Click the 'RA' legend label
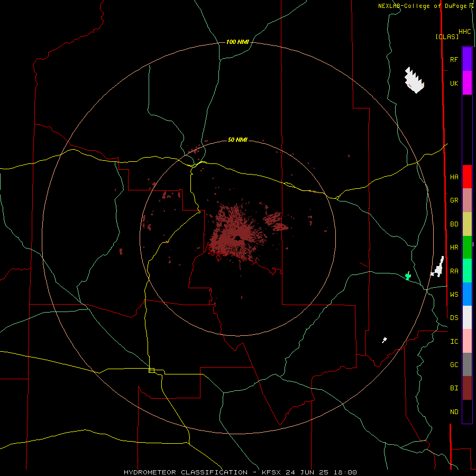 click(454, 271)
